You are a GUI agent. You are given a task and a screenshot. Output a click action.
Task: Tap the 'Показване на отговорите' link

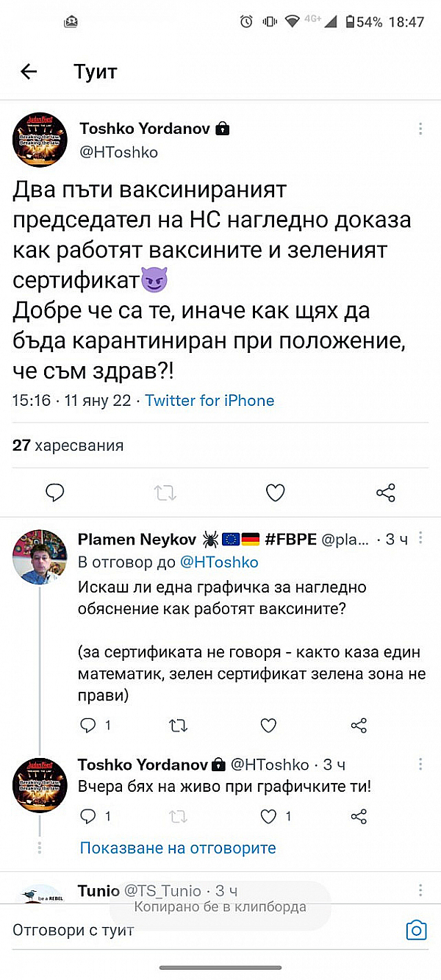coord(178,848)
